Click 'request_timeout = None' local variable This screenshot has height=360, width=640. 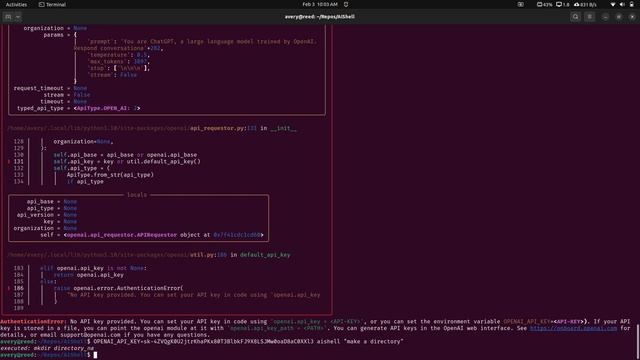(x=50, y=88)
